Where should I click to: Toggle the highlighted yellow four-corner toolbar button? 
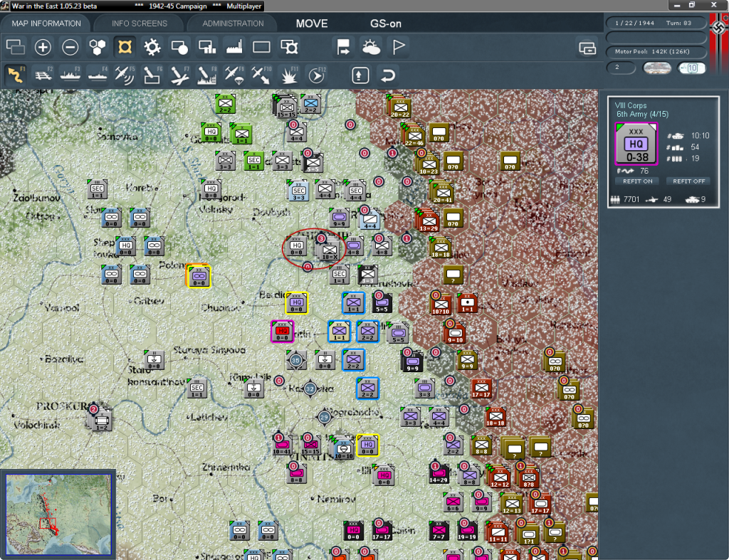pos(125,47)
